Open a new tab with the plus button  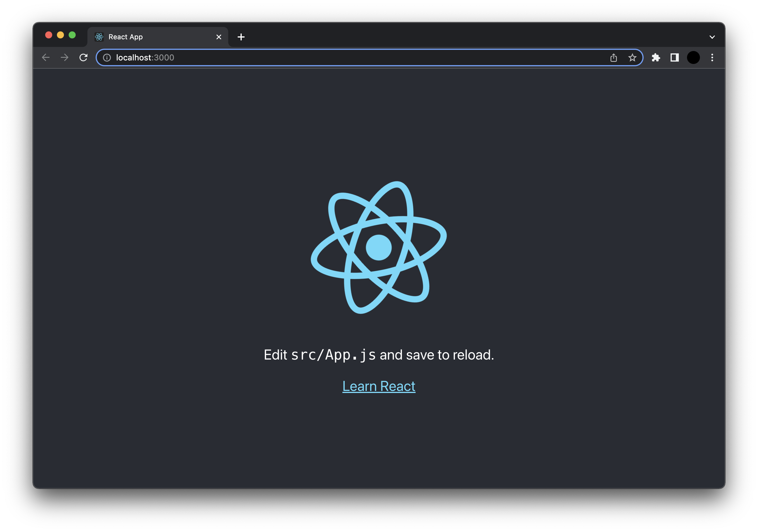(x=241, y=37)
